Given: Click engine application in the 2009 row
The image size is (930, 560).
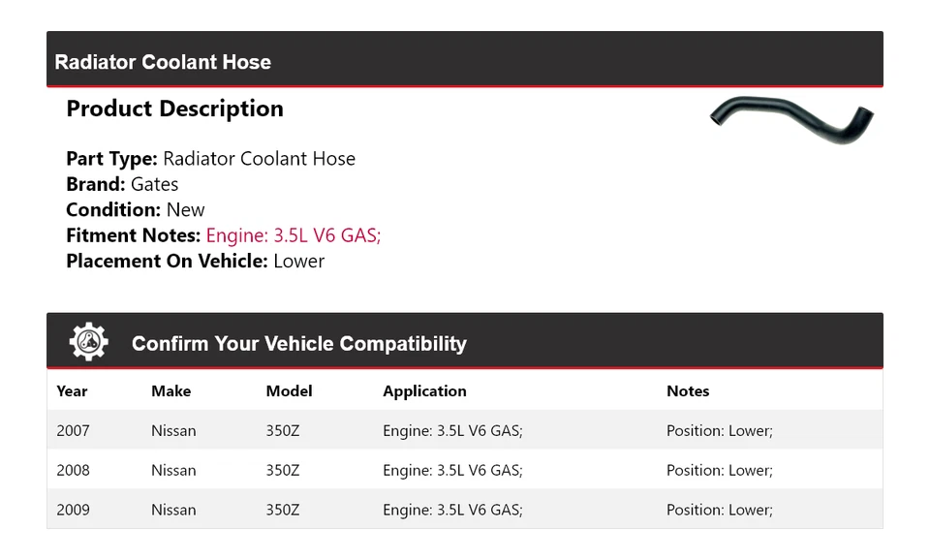Looking at the screenshot, I should (x=452, y=510).
